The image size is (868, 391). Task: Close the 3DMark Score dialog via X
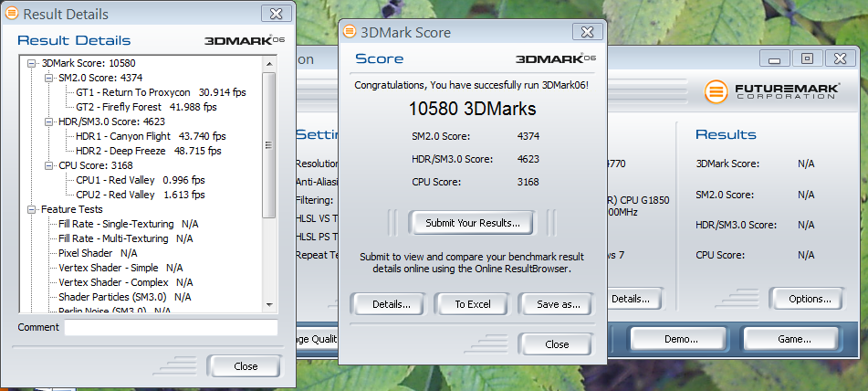coord(587,32)
